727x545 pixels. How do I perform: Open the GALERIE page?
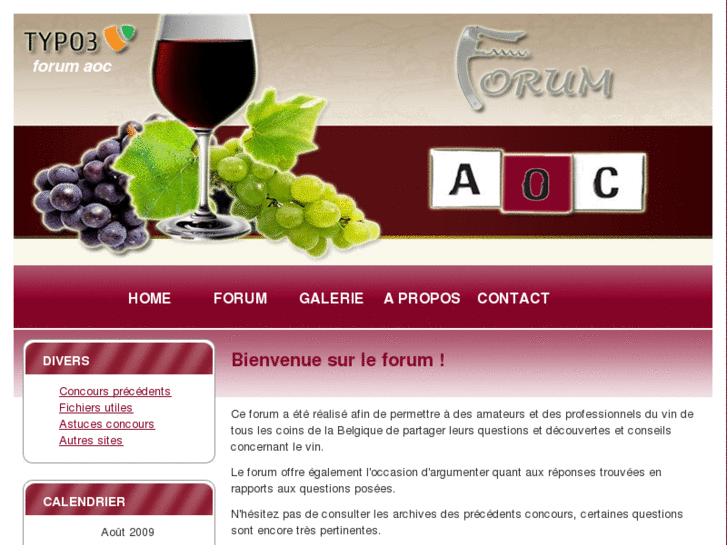[x=331, y=298]
